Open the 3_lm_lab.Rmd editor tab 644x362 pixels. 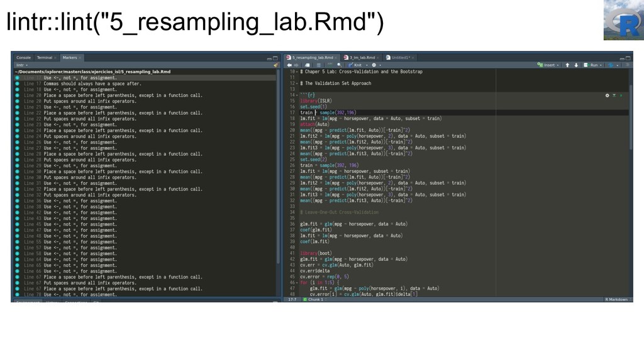[x=362, y=57]
